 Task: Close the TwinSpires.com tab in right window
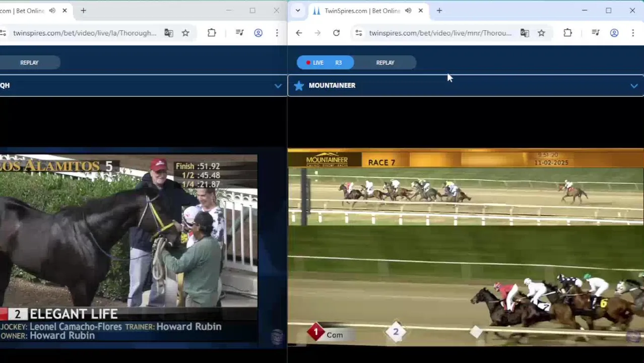[x=421, y=11]
